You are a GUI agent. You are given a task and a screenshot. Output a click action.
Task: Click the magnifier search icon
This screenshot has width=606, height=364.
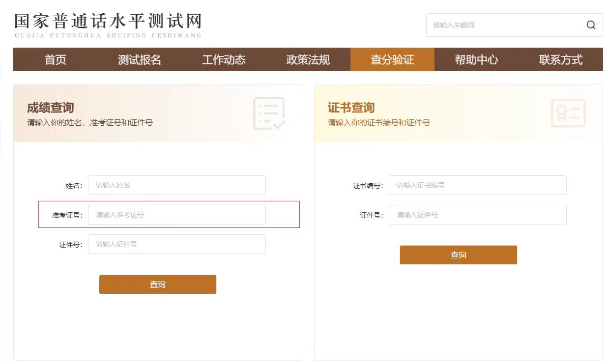(x=591, y=25)
